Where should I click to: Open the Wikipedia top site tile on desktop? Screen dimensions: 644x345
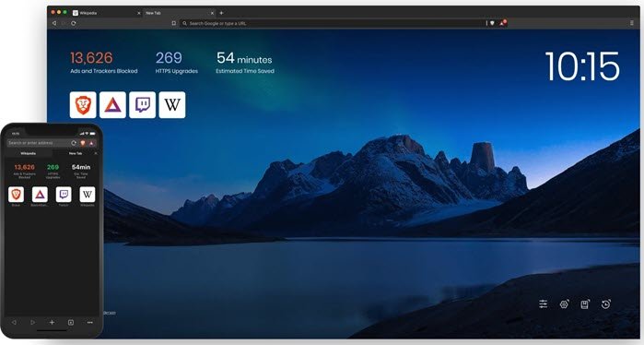point(172,105)
